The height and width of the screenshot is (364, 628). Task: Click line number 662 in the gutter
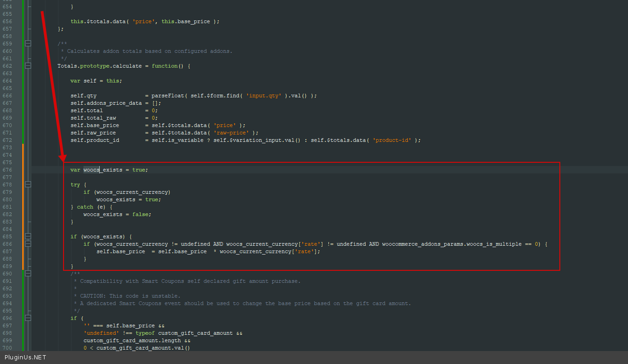(x=7, y=66)
